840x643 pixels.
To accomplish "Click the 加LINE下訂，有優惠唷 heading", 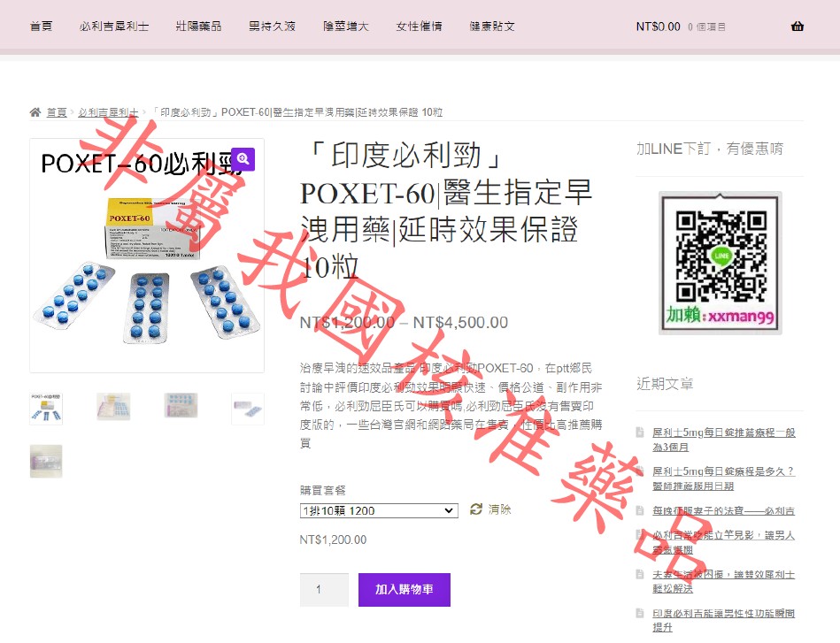I will (710, 149).
